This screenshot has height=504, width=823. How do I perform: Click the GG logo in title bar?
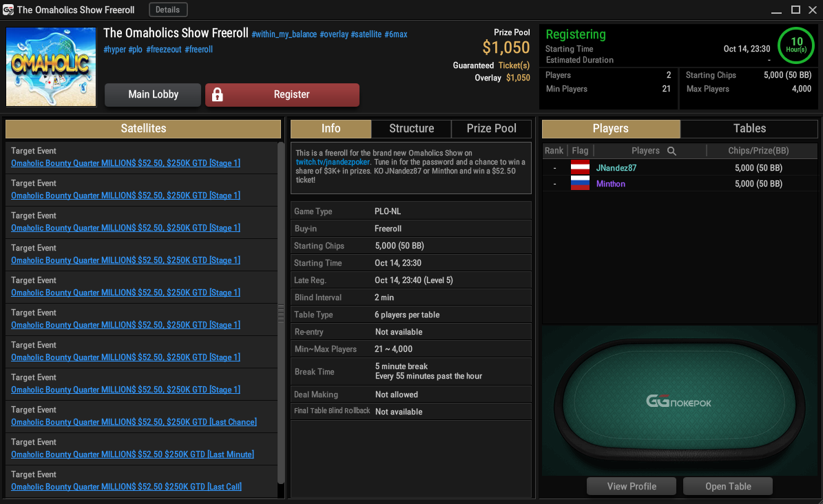pos(8,10)
